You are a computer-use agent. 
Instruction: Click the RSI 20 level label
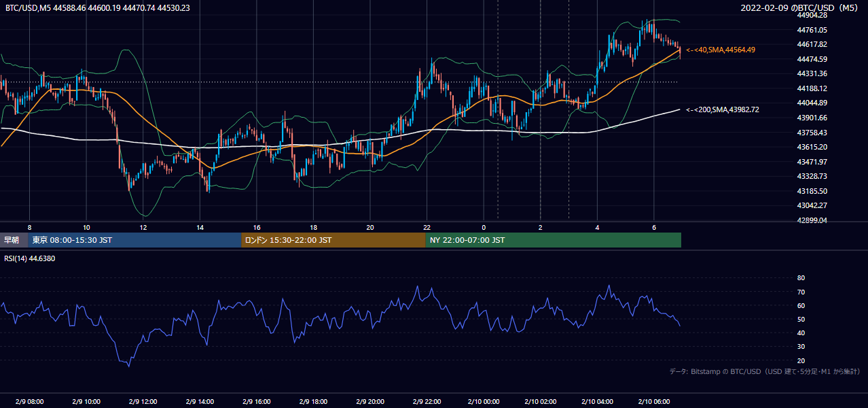(801, 360)
